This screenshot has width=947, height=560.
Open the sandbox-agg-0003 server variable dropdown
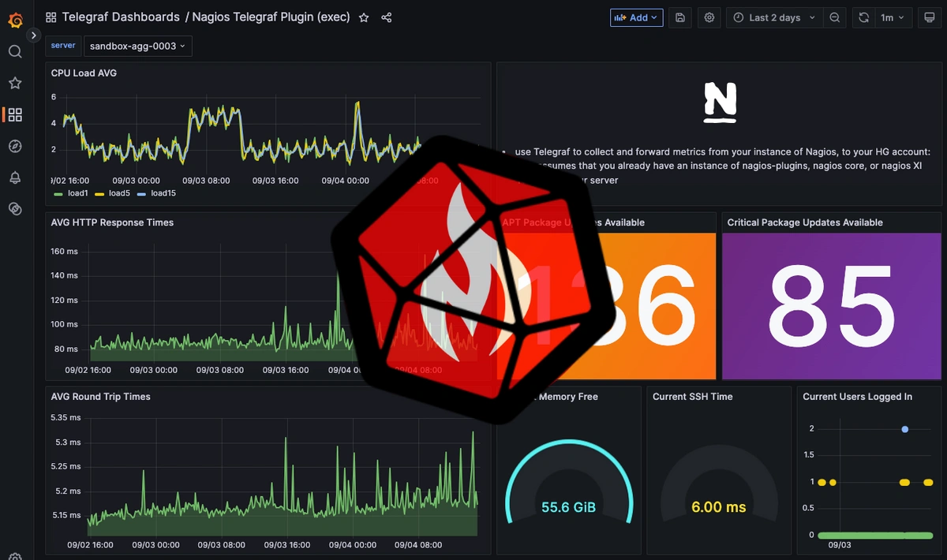click(x=137, y=46)
